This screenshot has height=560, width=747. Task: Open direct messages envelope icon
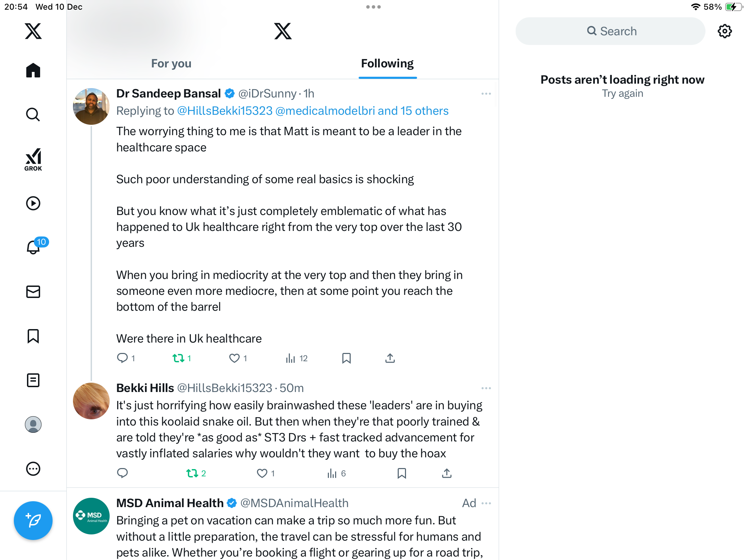pyautogui.click(x=33, y=292)
